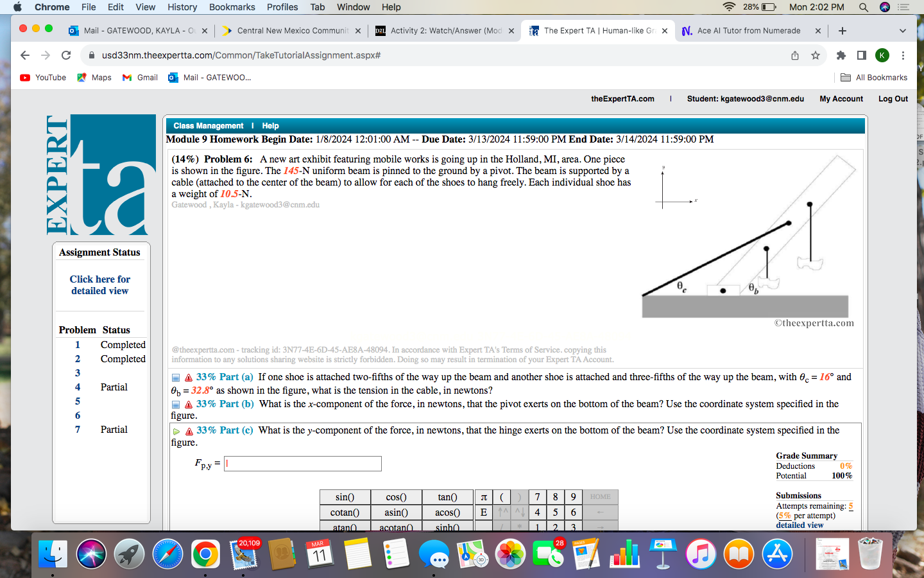Open the profile avatar K
This screenshot has width=924, height=578.
tap(882, 55)
